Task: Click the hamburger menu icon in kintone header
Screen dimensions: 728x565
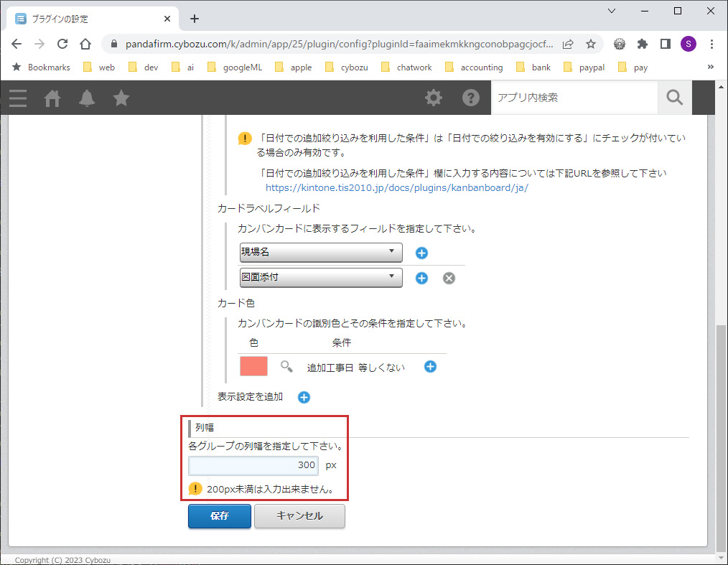Action: (17, 98)
